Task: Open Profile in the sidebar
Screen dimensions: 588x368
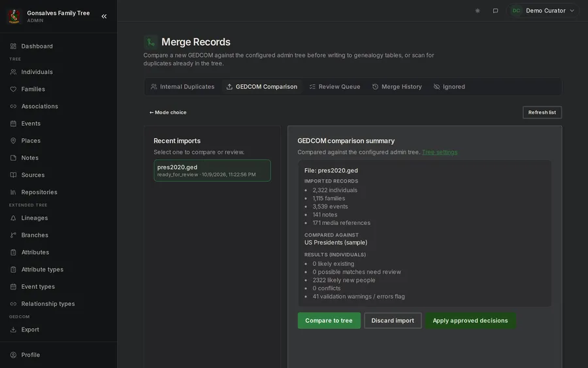Action: (x=59, y=355)
